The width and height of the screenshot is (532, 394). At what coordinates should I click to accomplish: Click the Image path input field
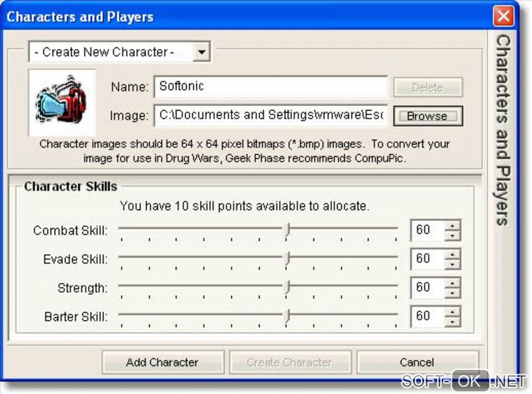coord(270,115)
